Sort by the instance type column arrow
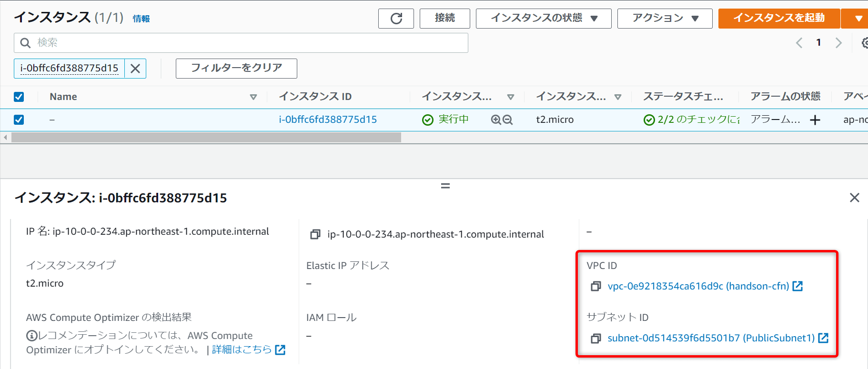 (618, 97)
